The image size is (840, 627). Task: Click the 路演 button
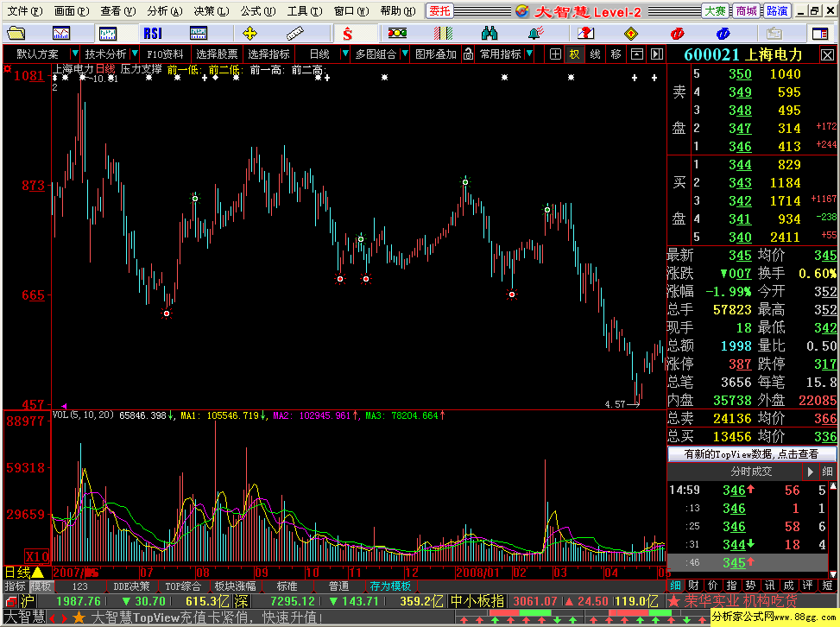tap(776, 10)
